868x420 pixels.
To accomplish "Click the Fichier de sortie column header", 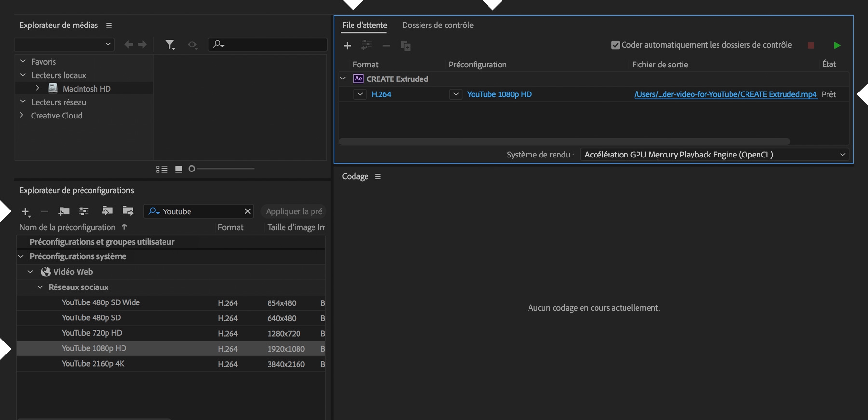I will click(660, 65).
